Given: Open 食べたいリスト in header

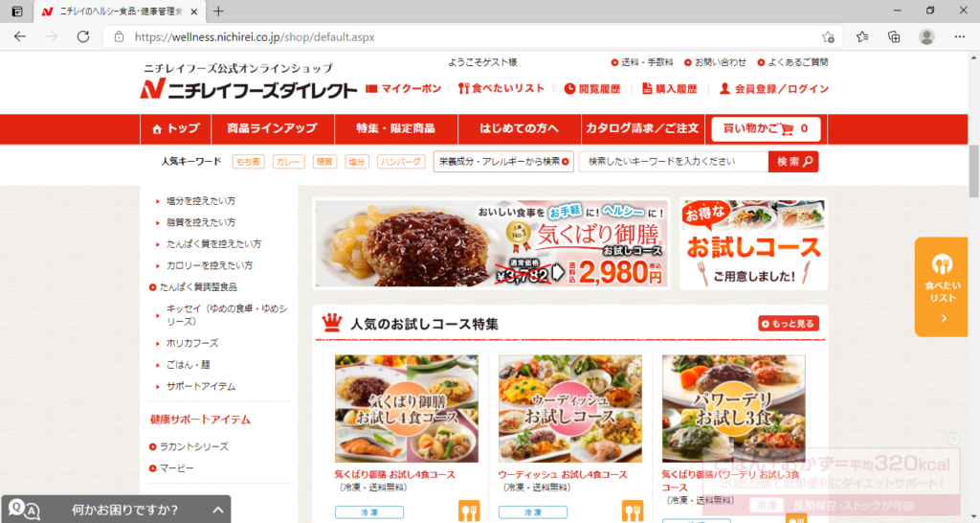Looking at the screenshot, I should [501, 89].
